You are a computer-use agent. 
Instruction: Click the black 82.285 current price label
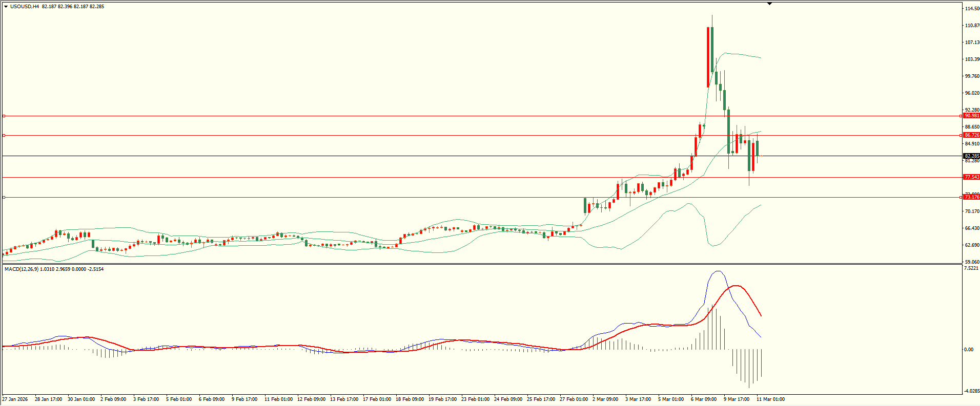[x=971, y=156]
